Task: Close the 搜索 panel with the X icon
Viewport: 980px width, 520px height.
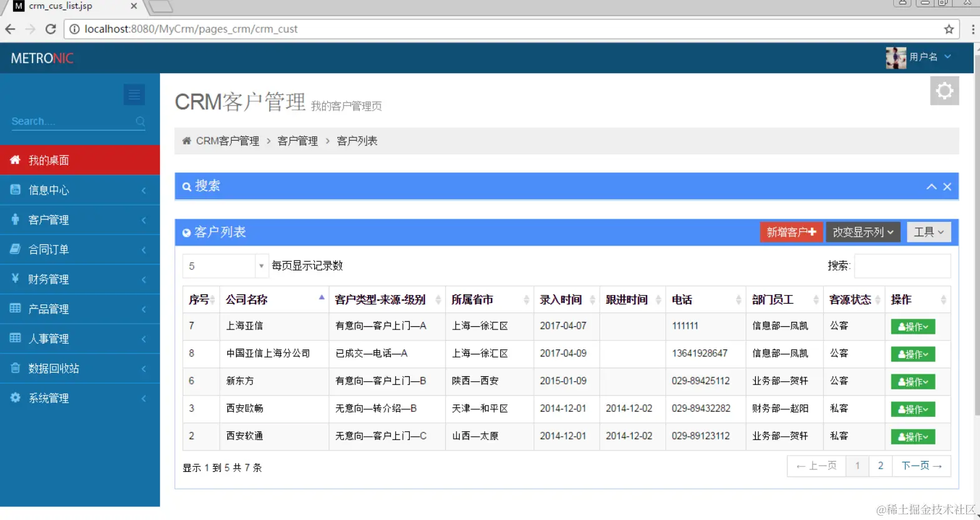Action: (948, 186)
